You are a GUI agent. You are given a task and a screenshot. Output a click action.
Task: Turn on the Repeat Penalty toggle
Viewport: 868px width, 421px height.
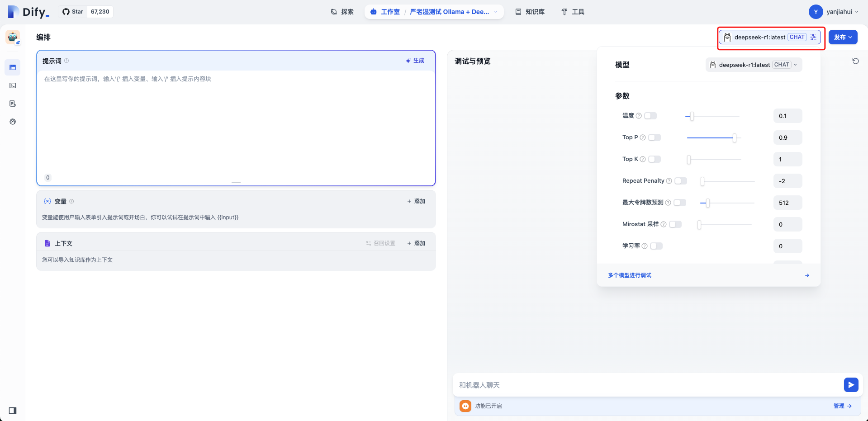point(681,181)
